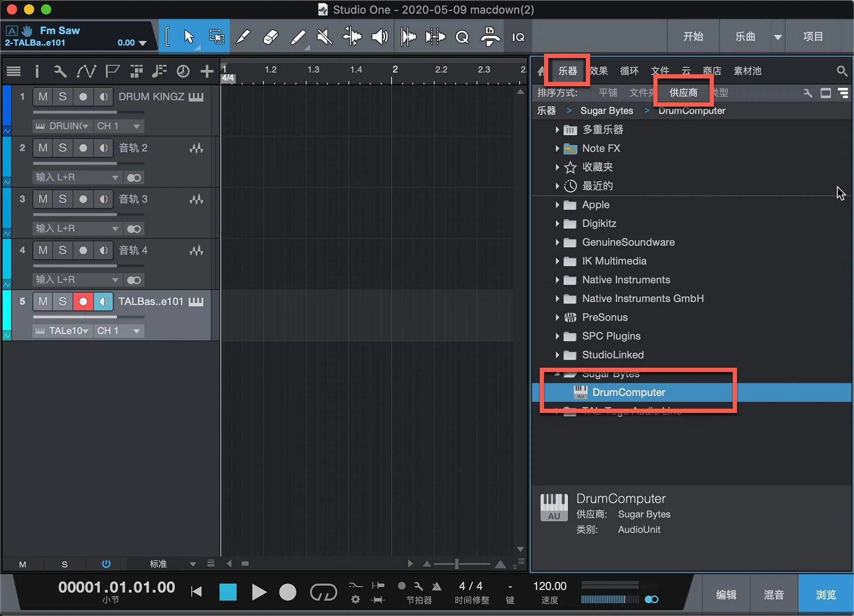Image resolution: width=854 pixels, height=616 pixels.
Task: Disable record arm on TALBas..e101 track
Action: pyautogui.click(x=83, y=301)
